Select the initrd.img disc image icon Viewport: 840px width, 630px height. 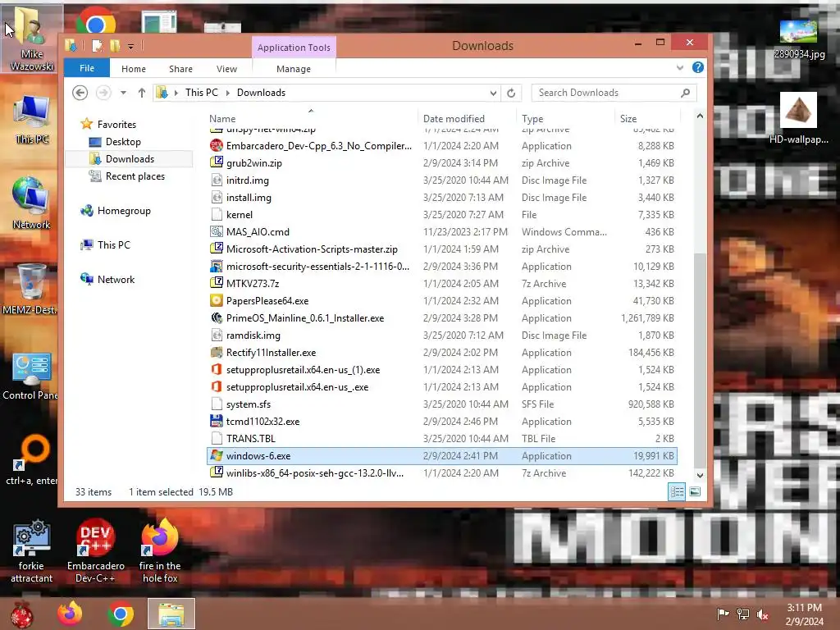(217, 180)
